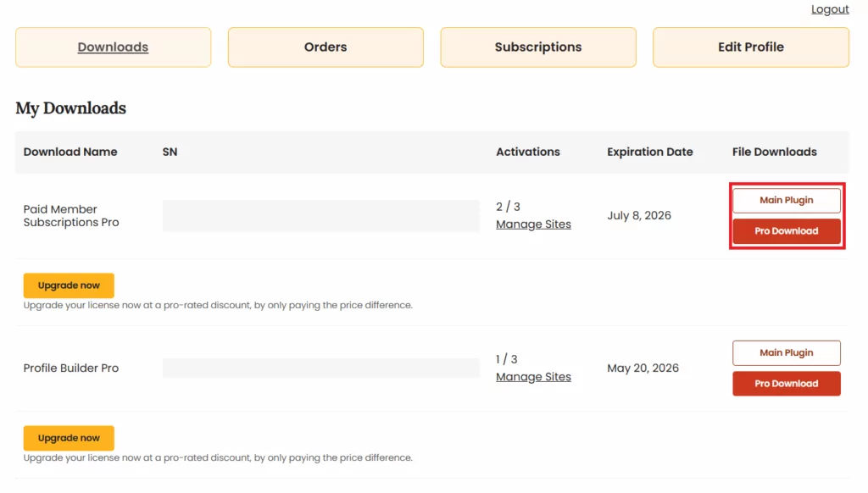Click the Download Name column header
Screen dimensions: 868x493
70,152
